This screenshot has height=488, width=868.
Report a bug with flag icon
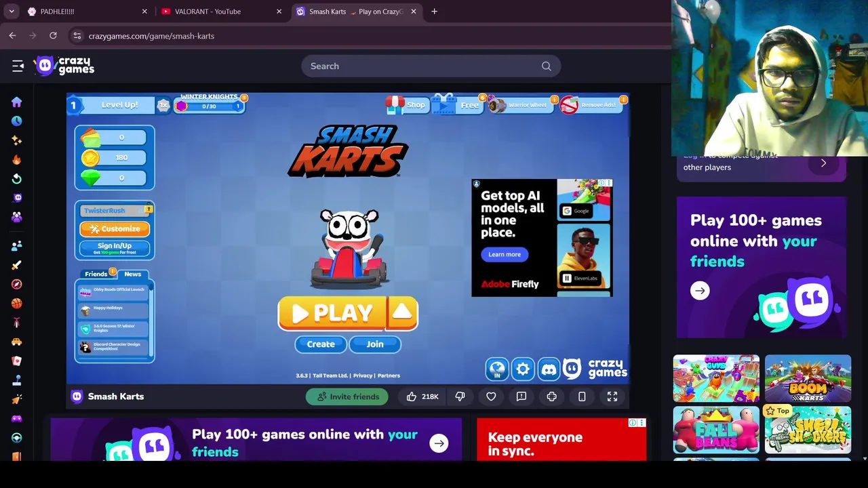point(521,396)
